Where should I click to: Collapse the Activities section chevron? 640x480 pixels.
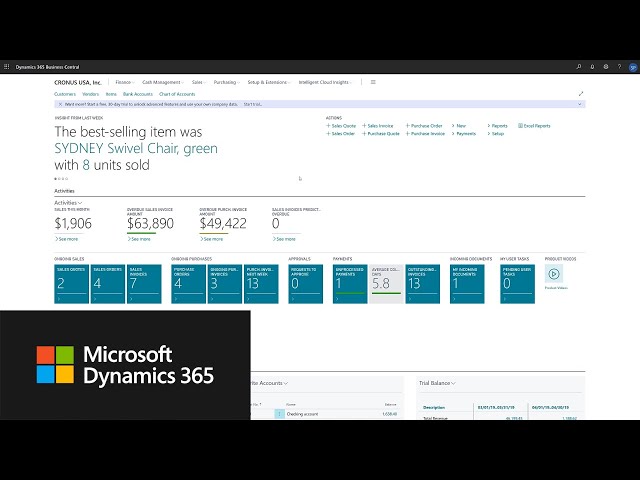click(80, 203)
